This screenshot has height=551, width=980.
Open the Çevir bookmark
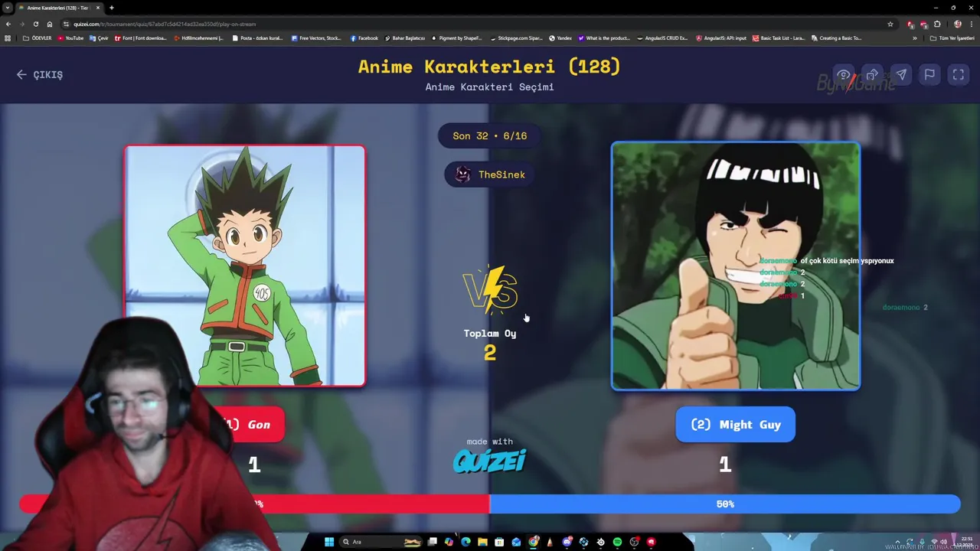(99, 37)
